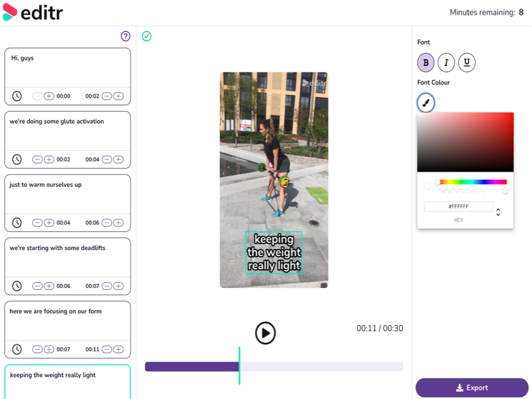Decrease start time 00:06 of deadlifts caption
The width and height of the screenshot is (532, 399).
(37, 286)
